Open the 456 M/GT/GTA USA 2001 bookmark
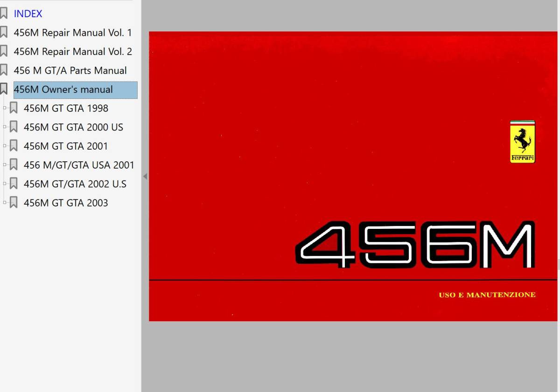This screenshot has width=560, height=392. 79,165
